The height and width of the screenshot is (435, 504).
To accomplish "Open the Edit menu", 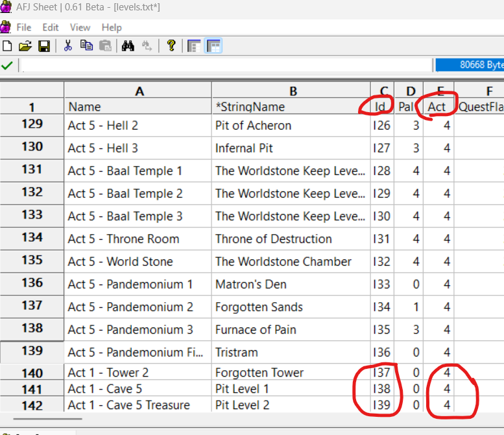I will pyautogui.click(x=51, y=28).
